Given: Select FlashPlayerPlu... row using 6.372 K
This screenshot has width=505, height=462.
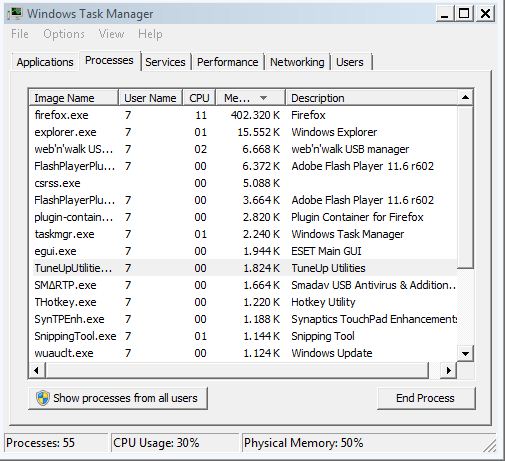Looking at the screenshot, I should [x=243, y=166].
